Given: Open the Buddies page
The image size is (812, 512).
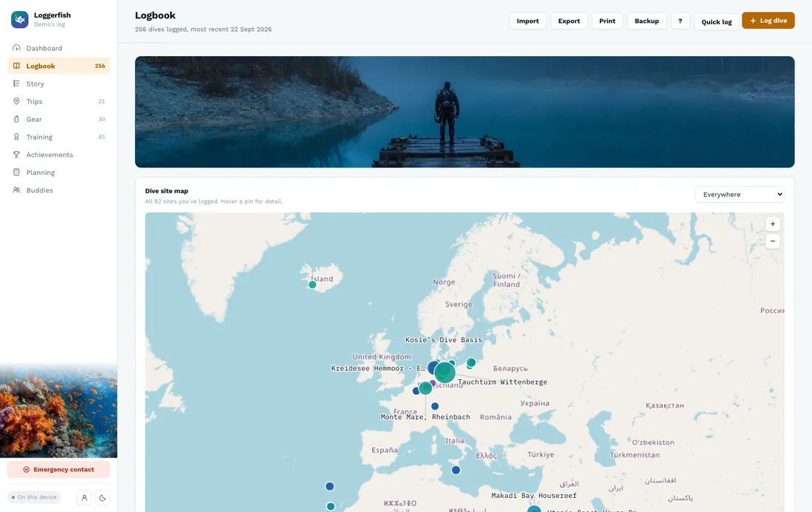Looking at the screenshot, I should tap(58, 190).
